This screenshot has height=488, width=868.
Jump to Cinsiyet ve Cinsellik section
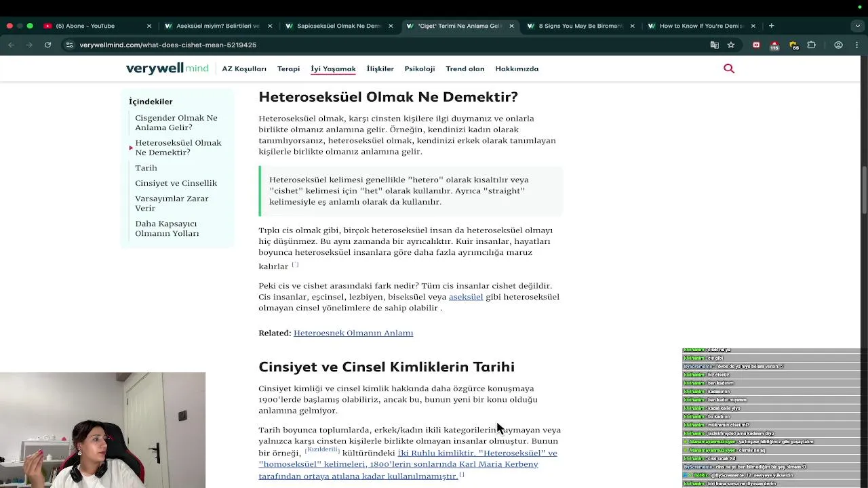tap(176, 183)
